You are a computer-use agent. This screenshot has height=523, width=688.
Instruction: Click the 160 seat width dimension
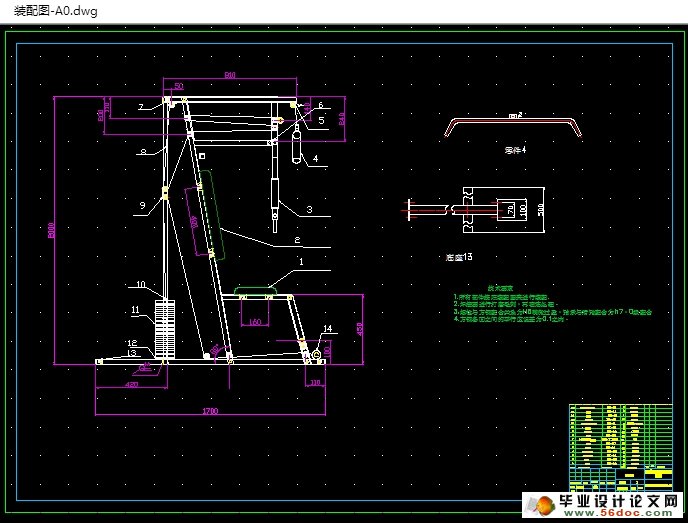tap(254, 322)
